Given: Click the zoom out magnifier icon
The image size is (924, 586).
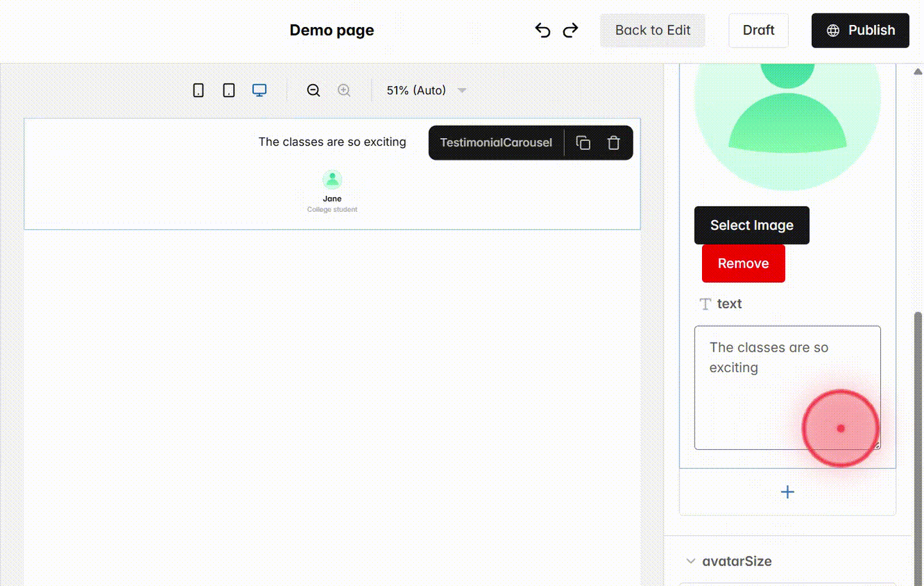Looking at the screenshot, I should (x=313, y=90).
